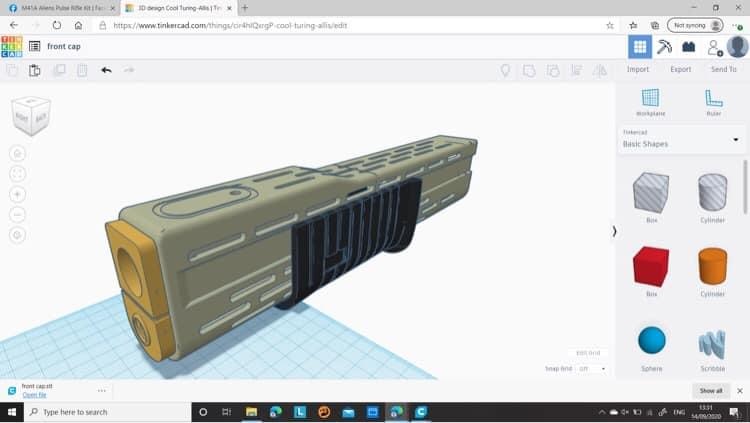Open the Task View taskbar button
Image resolution: width=750 pixels, height=423 pixels.
tap(227, 412)
